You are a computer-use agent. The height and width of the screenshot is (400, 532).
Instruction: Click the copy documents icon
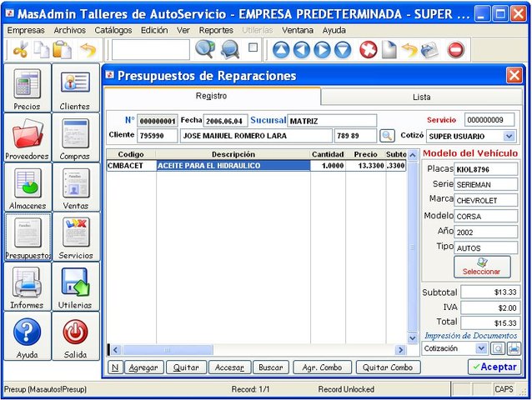click(42, 50)
